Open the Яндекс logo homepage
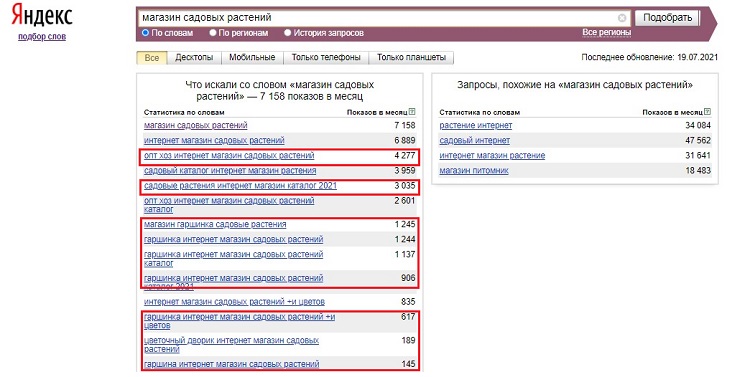The width and height of the screenshot is (750, 377). click(42, 15)
